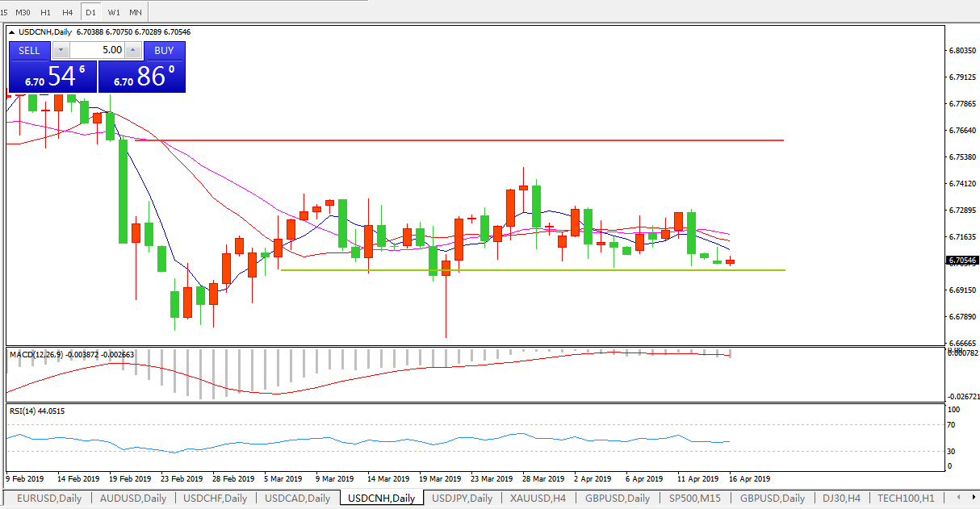The image size is (980, 509).
Task: Switch to H4 timeframe
Action: pyautogui.click(x=67, y=12)
